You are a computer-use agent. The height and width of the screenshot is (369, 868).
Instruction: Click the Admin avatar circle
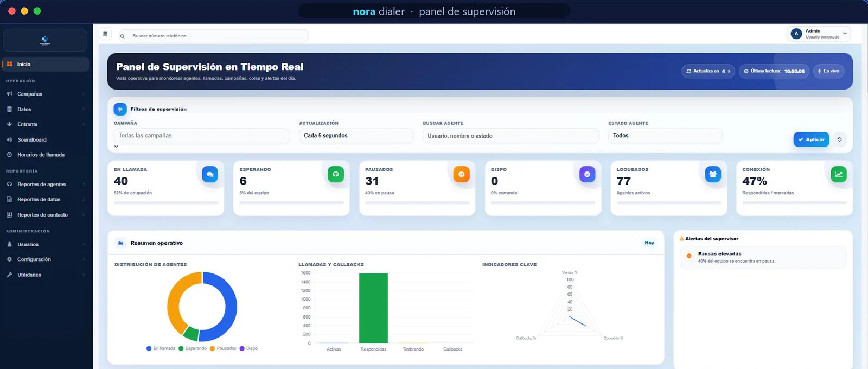[x=796, y=34]
